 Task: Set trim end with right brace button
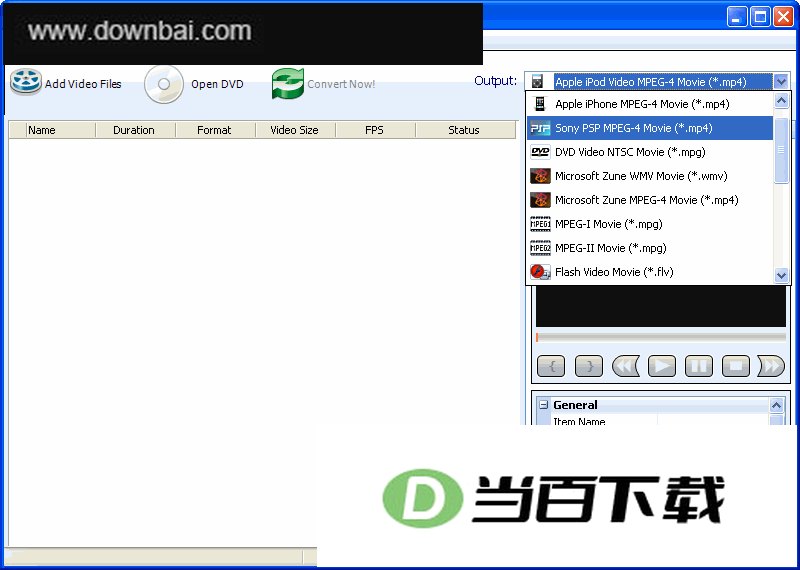pos(589,366)
